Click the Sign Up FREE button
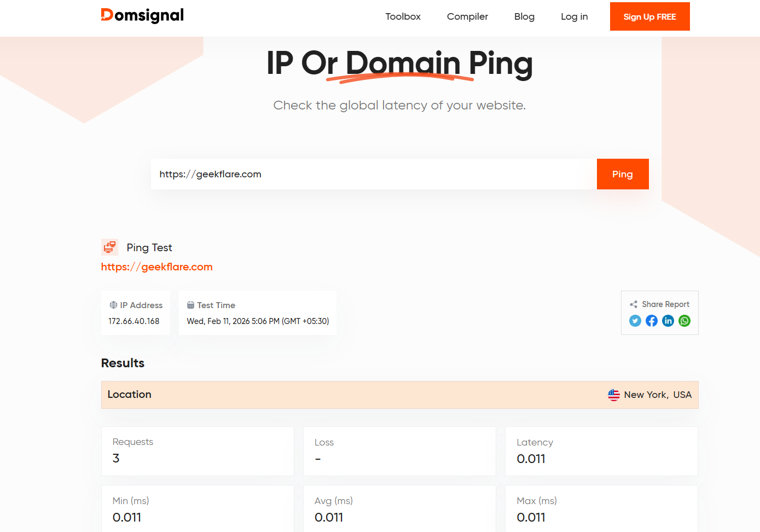760x532 pixels. (x=649, y=16)
